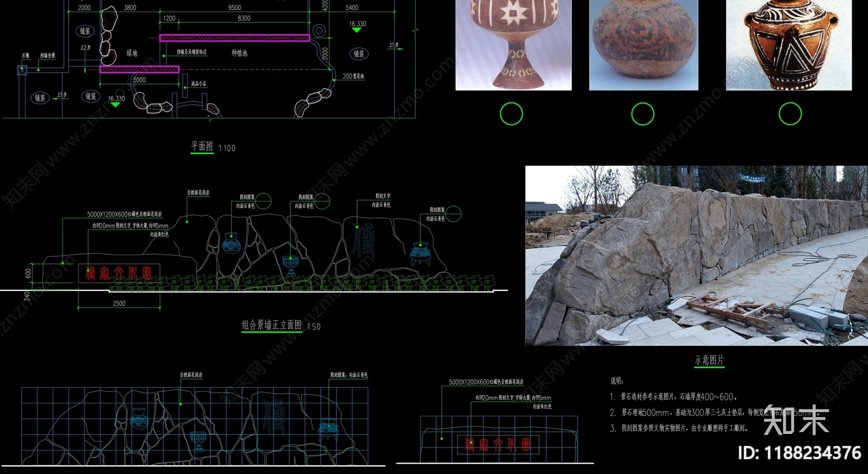Select the "1:50" scale text

tap(314, 327)
